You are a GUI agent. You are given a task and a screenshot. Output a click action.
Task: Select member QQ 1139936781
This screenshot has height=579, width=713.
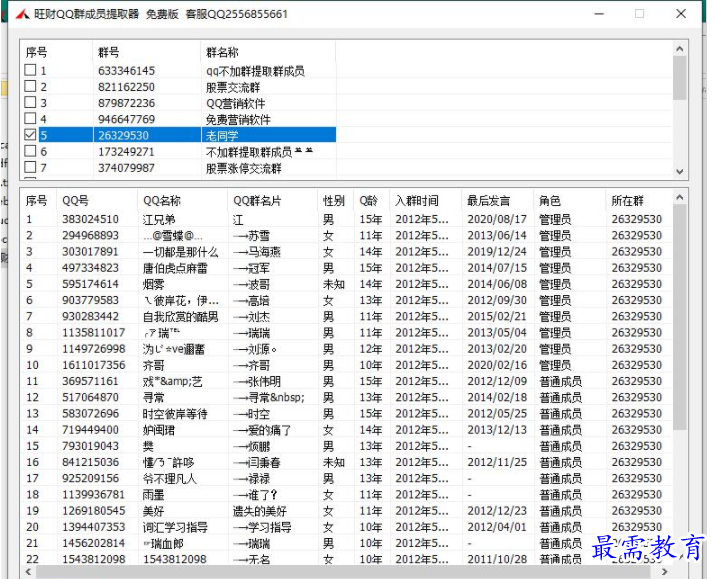[94, 495]
